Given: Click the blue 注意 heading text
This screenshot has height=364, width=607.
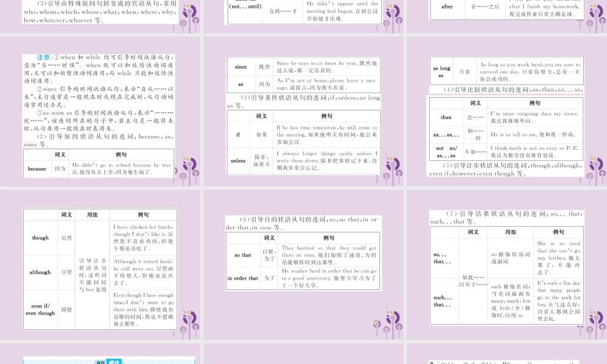Looking at the screenshot, I should pyautogui.click(x=43, y=57).
